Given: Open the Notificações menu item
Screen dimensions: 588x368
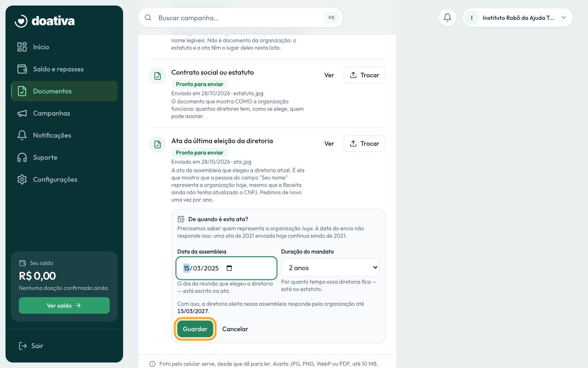Looking at the screenshot, I should pos(64,135).
